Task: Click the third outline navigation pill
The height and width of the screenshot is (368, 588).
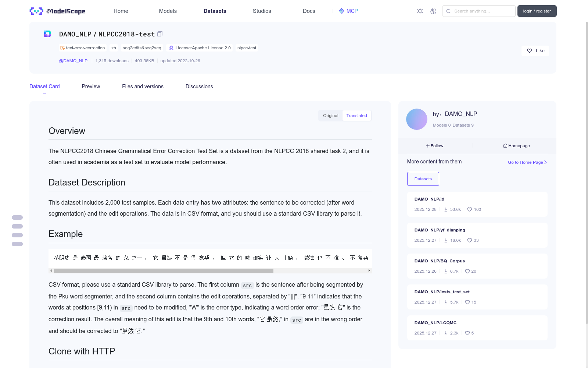Action: [17, 235]
